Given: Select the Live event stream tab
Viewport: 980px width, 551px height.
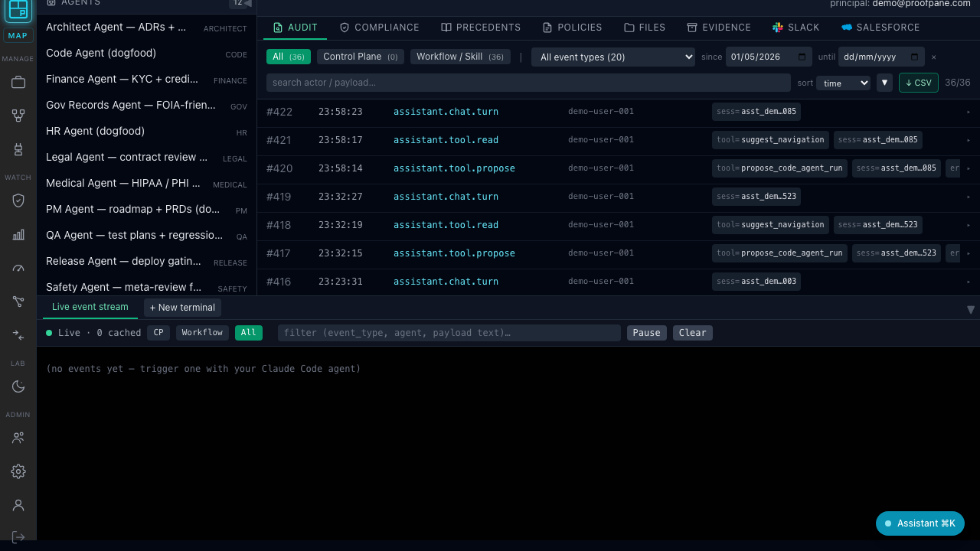Looking at the screenshot, I should point(90,307).
